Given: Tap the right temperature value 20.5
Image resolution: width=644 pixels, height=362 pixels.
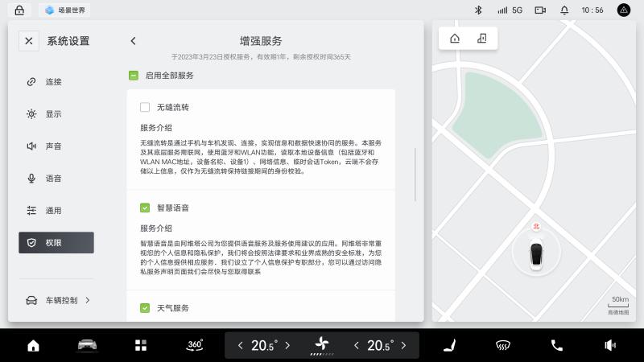Looking at the screenshot, I should tap(380, 346).
